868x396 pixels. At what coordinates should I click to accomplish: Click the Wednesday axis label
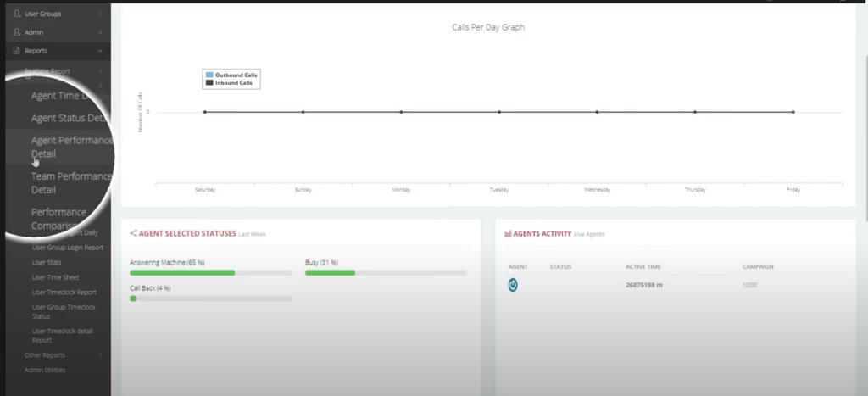pos(597,189)
